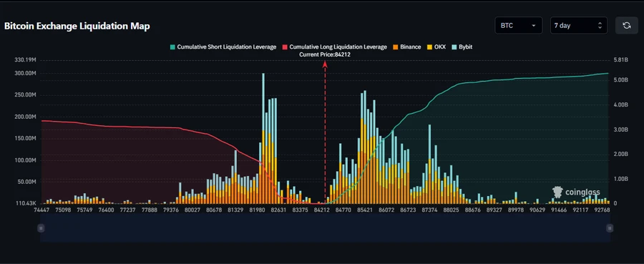Toggle the OKX legend series
Image resolution: width=644 pixels, height=264 pixels.
point(436,47)
